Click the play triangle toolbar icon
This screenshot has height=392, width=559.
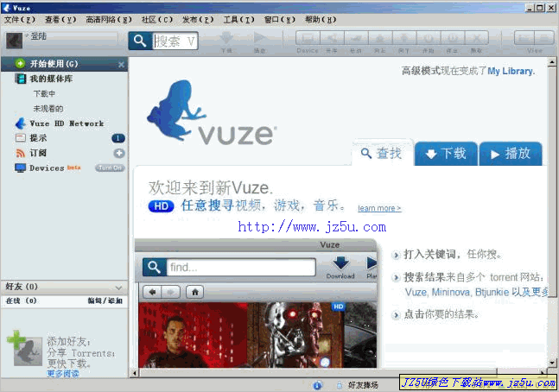[260, 37]
